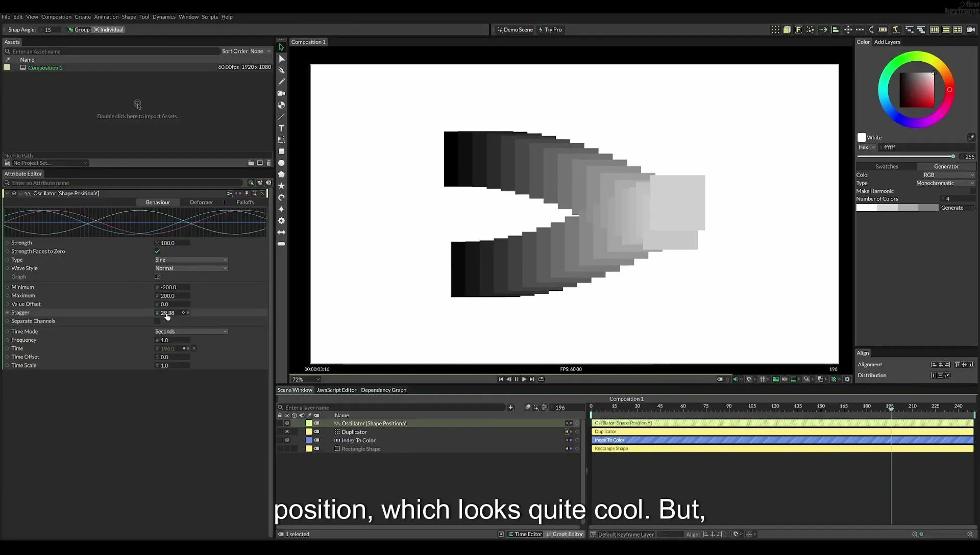Screen dimensions: 980x555
Task: Switch to the Deformer tab
Action: pyautogui.click(x=202, y=203)
